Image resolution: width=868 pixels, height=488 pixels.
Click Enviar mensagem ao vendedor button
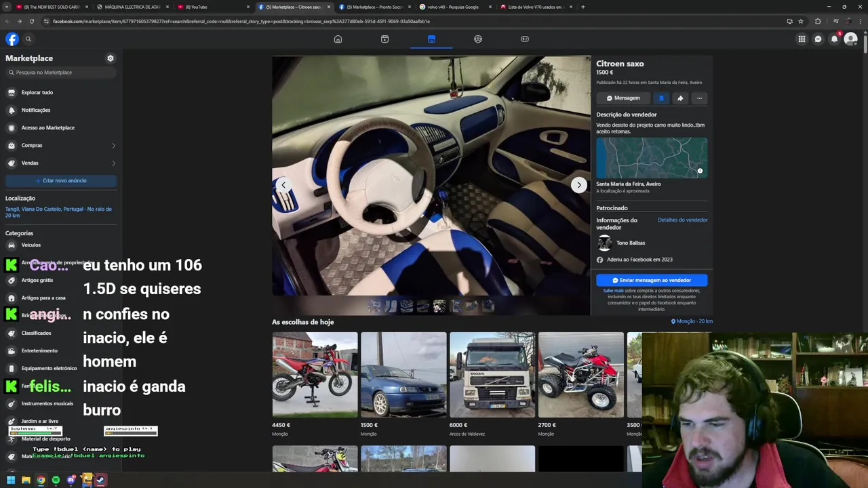coord(652,280)
